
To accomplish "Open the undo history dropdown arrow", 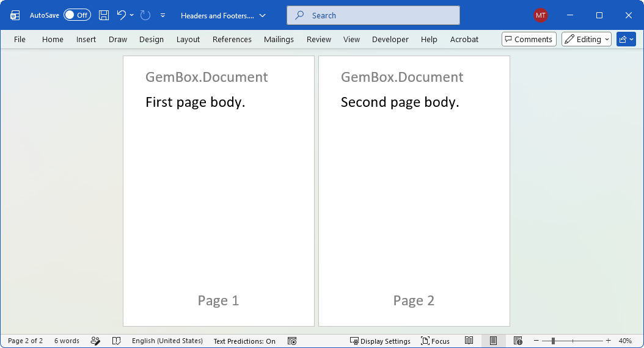I will [x=132, y=15].
